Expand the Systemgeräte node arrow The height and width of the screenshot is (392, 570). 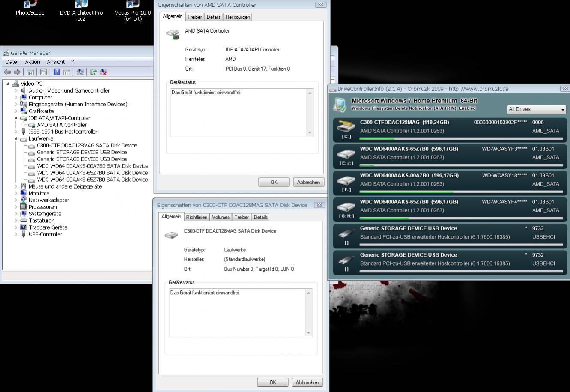[x=16, y=214]
